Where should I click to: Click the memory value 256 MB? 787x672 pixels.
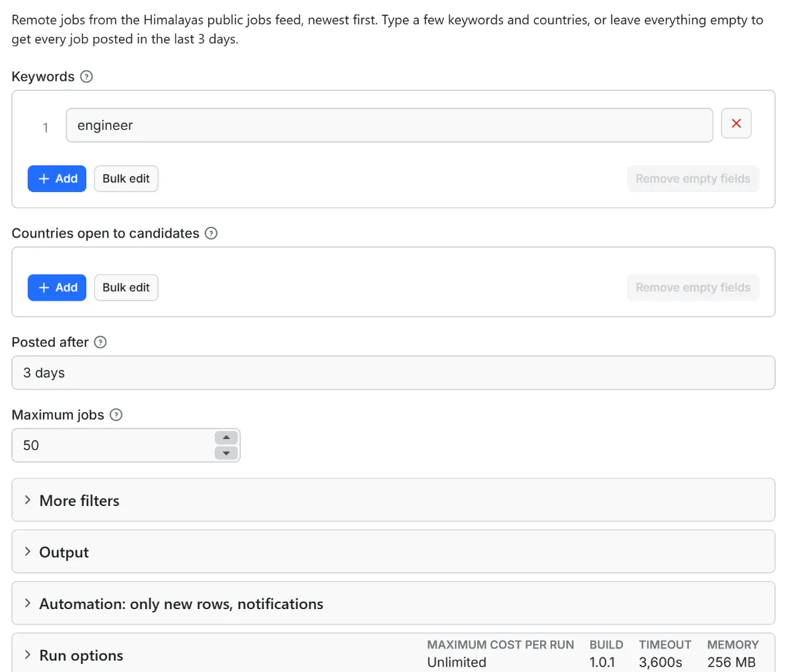pyautogui.click(x=732, y=663)
